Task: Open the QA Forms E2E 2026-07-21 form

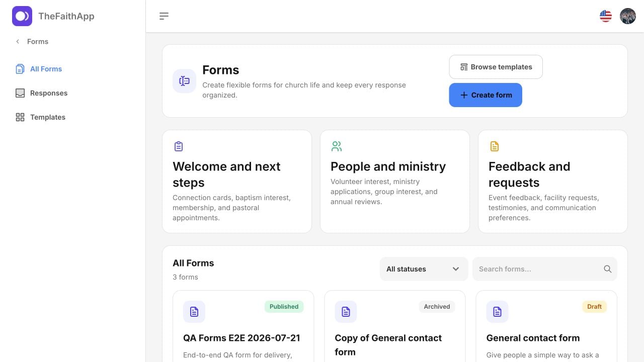Action: 242,338
